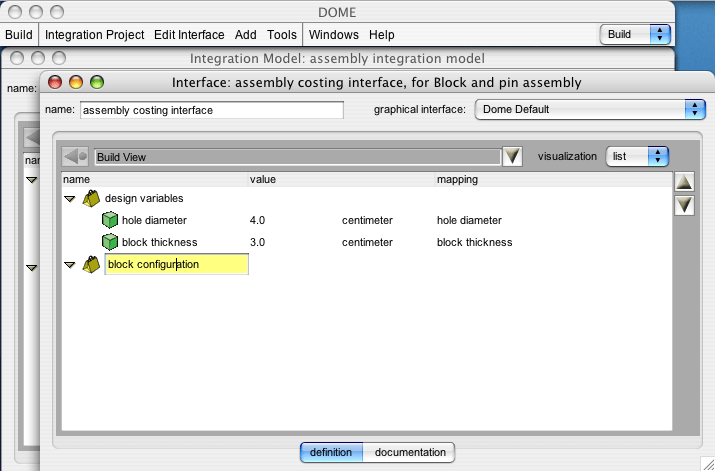Viewport: 715px width, 471px height.
Task: Collapse the design variables group
Action: (69, 199)
